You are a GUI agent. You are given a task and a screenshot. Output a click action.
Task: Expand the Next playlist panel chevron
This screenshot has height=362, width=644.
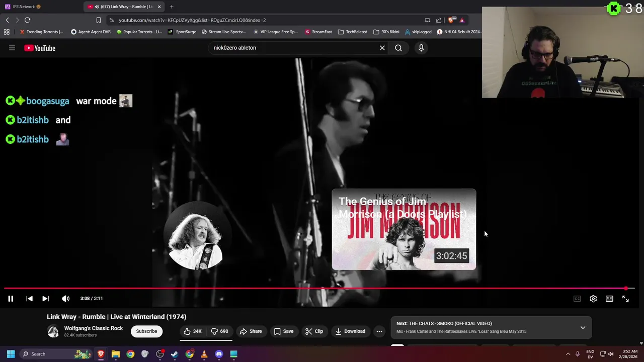coord(583,327)
